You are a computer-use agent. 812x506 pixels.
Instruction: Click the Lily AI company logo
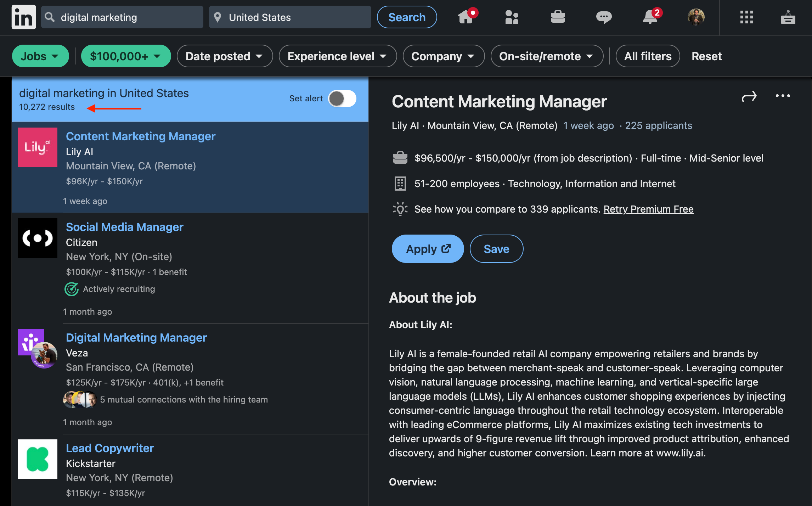38,147
